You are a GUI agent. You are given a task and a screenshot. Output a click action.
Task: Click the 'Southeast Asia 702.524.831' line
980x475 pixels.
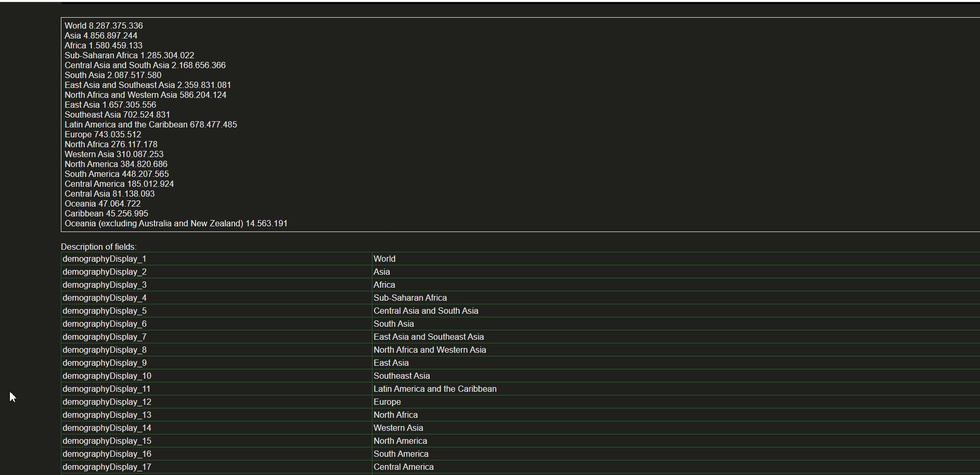click(x=118, y=114)
